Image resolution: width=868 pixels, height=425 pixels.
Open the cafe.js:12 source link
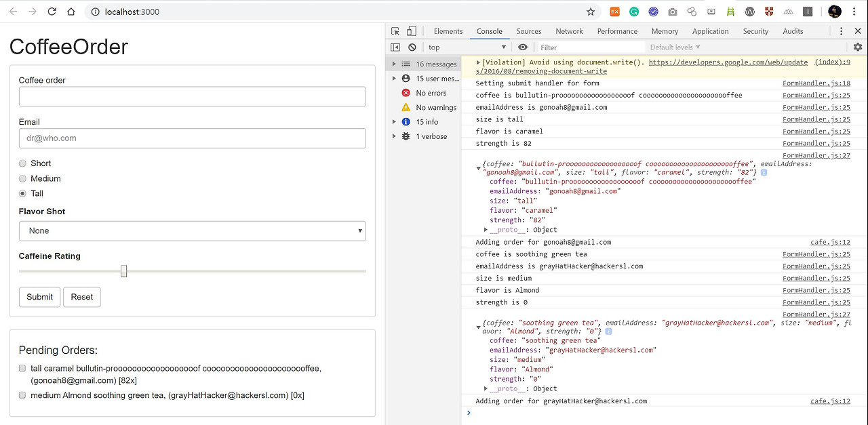(x=830, y=242)
